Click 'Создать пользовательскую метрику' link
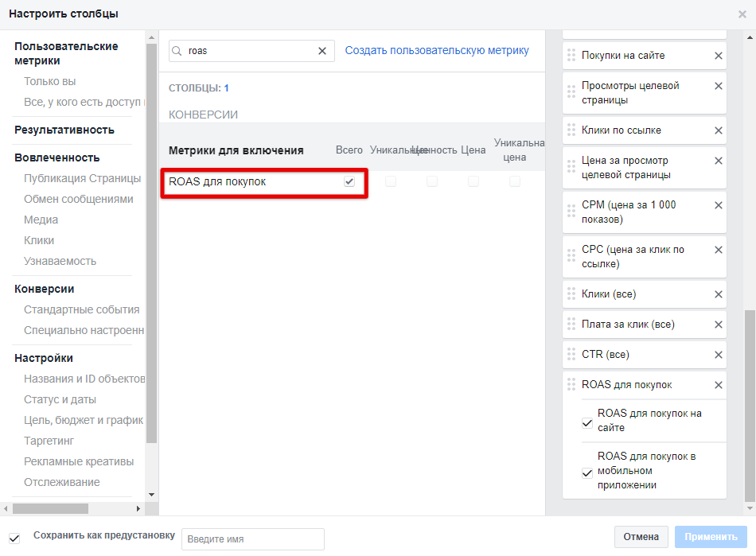Screen dimensions: 756x556 click(437, 51)
